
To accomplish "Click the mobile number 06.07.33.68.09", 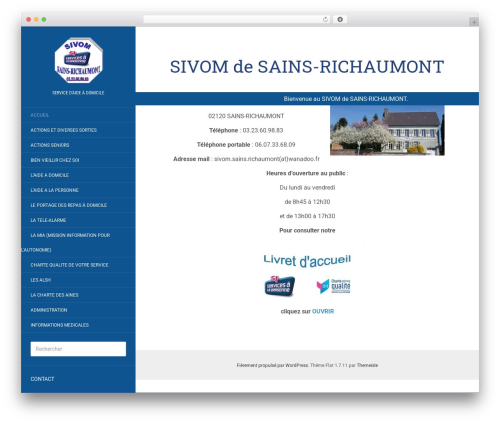I will (x=275, y=145).
